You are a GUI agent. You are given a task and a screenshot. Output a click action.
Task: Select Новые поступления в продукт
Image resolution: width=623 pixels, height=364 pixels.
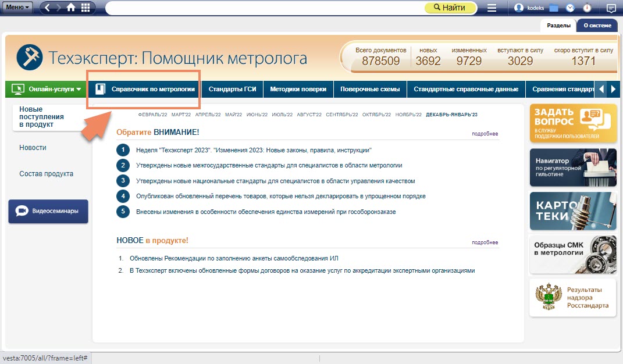click(x=41, y=117)
